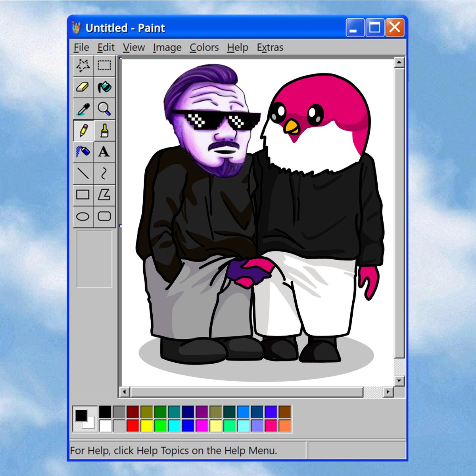476x476 pixels.
Task: Open the View menu
Action: 134,47
